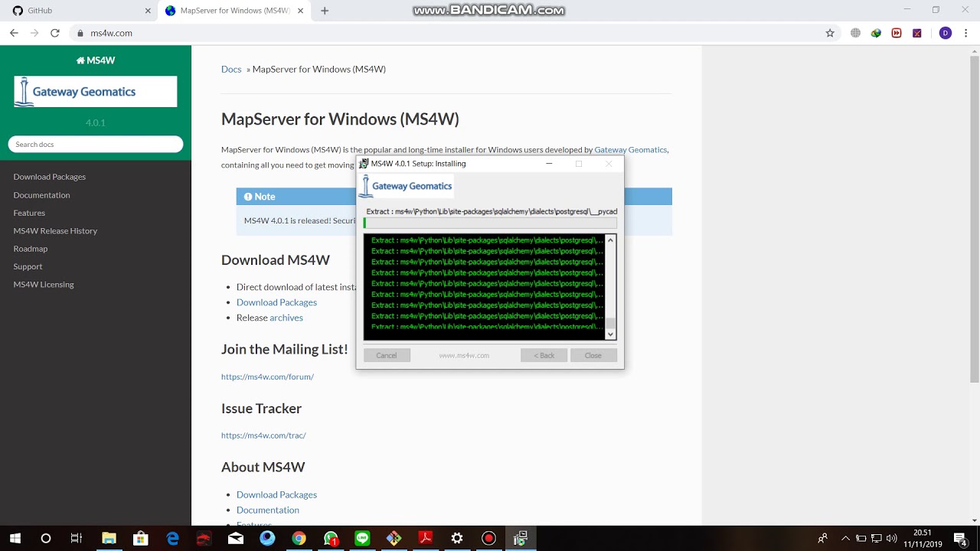The height and width of the screenshot is (551, 980).
Task: Select the MapServer for Windows tab
Action: click(x=234, y=11)
